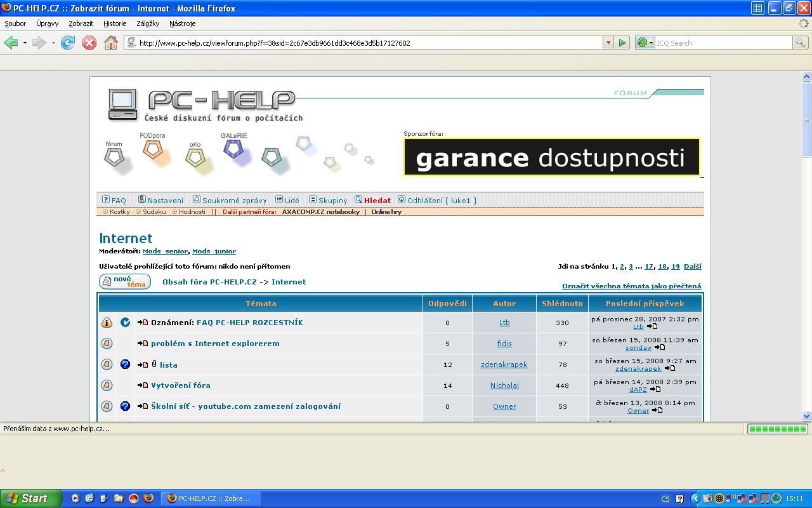The height and width of the screenshot is (508, 812).
Task: Click the blue question-mark icon in 'lista' row
Action: pos(125,364)
